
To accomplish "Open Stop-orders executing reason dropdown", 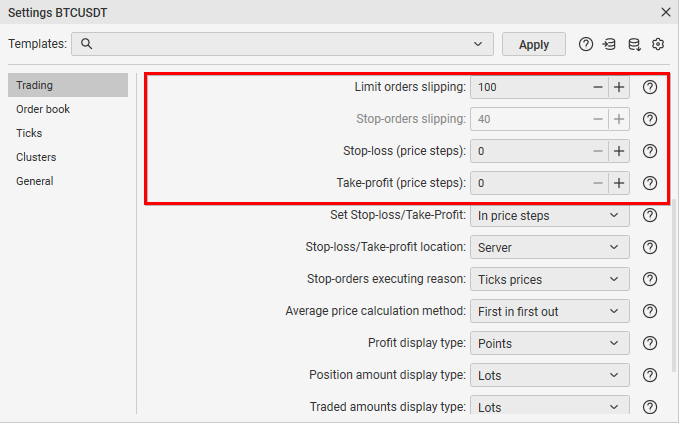I will click(x=550, y=279).
